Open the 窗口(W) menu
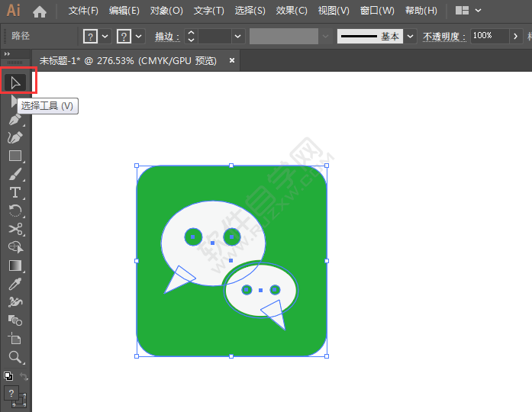This screenshot has height=412, width=532. [x=377, y=11]
